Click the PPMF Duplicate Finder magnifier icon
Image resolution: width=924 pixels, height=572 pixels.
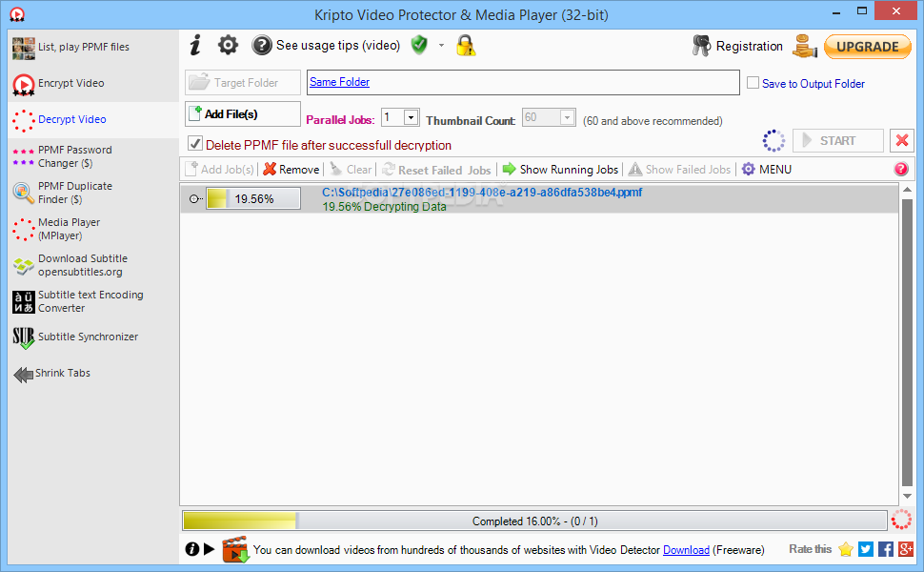24,193
